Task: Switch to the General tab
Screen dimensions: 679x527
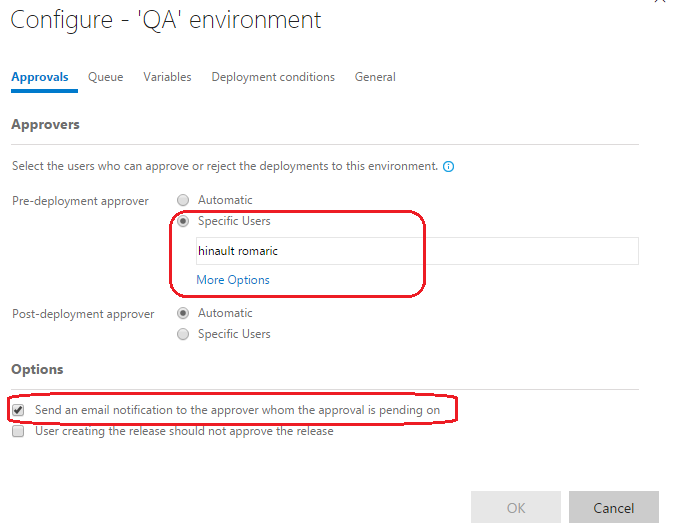Action: [375, 77]
